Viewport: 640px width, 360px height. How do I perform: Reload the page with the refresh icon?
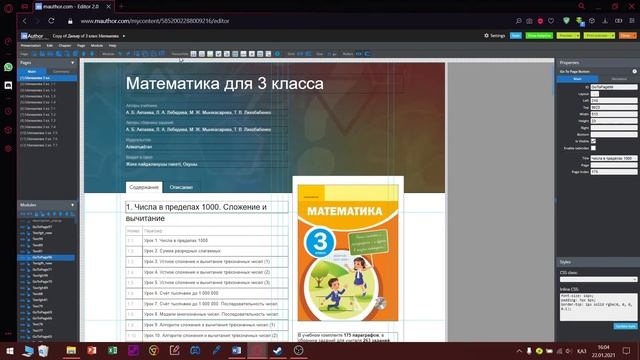tap(51, 21)
